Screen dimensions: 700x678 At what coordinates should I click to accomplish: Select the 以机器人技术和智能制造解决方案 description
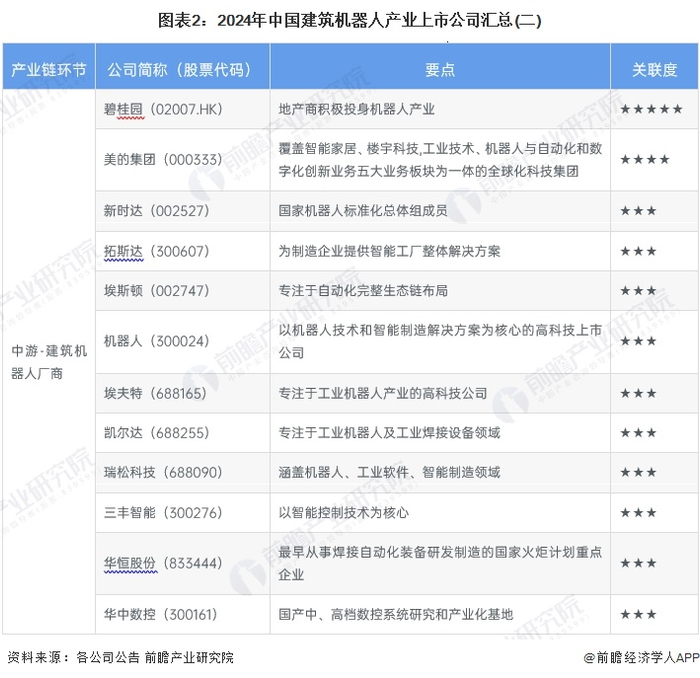coord(440,341)
